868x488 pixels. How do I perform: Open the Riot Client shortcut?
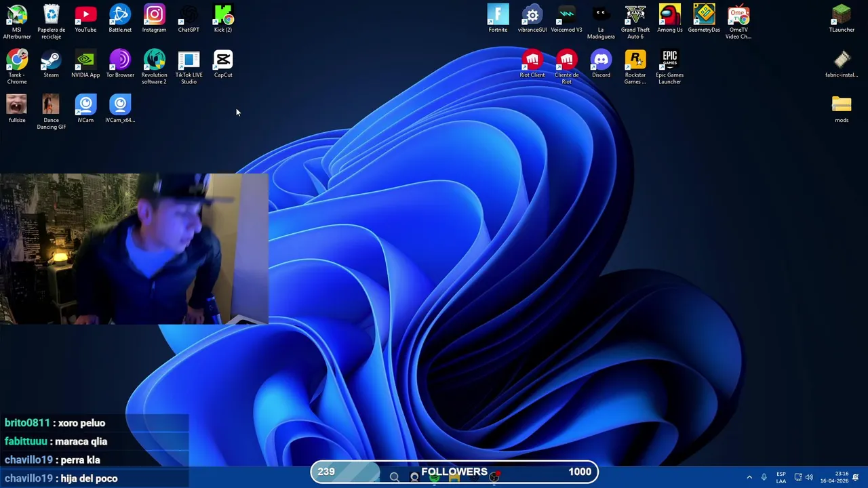tap(532, 64)
